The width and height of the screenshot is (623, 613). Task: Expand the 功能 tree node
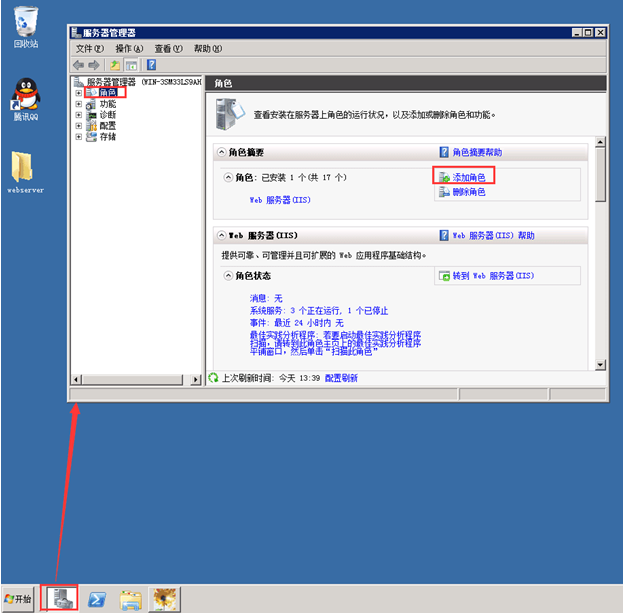pyautogui.click(x=79, y=104)
